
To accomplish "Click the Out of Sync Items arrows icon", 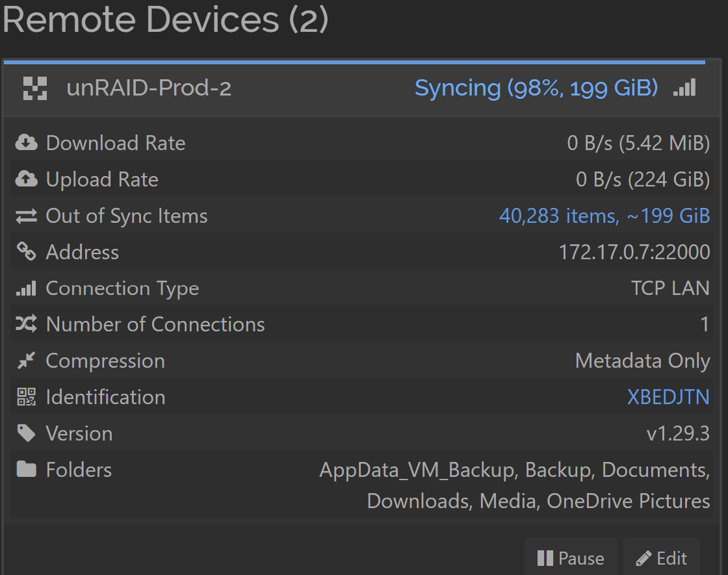I will click(x=27, y=216).
